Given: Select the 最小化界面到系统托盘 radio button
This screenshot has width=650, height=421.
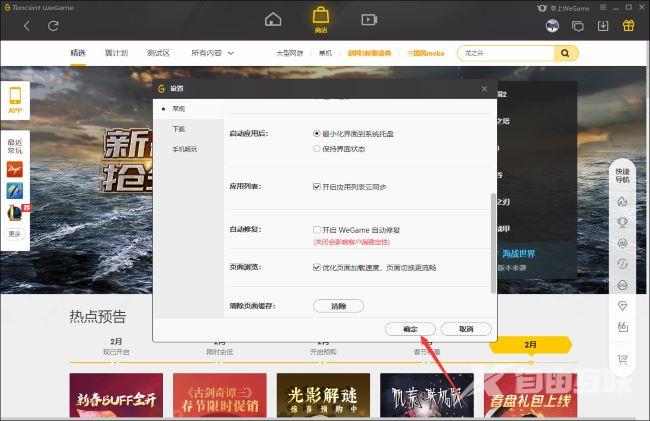Looking at the screenshot, I should [x=317, y=133].
